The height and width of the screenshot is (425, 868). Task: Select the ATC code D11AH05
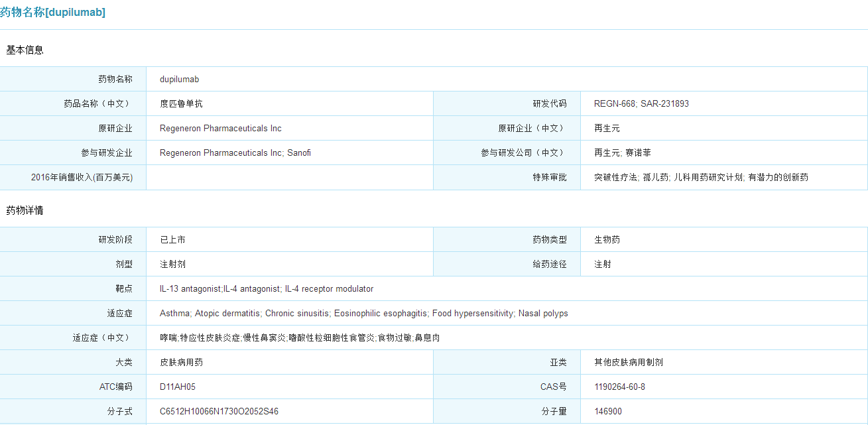(178, 387)
